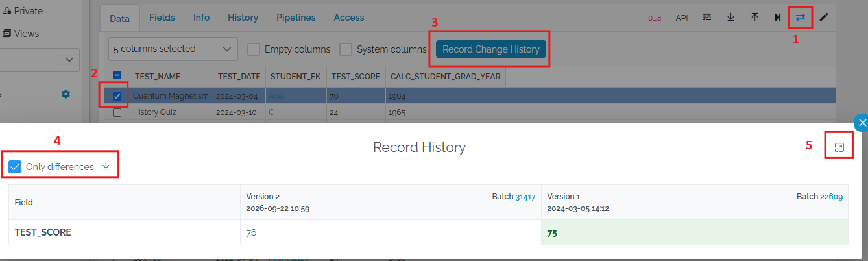Viewport: 868px width, 261px height.
Task: Click the STUDENT_FK column header
Action: [x=295, y=77]
